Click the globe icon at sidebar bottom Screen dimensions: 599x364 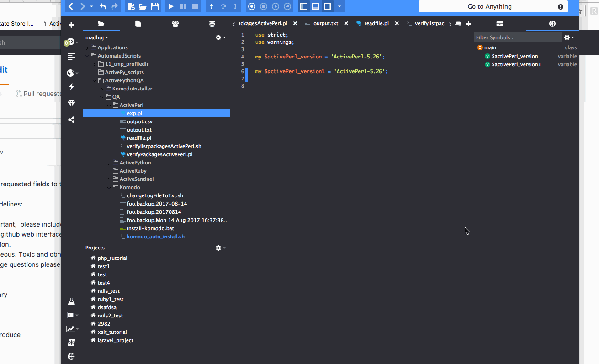click(x=71, y=356)
